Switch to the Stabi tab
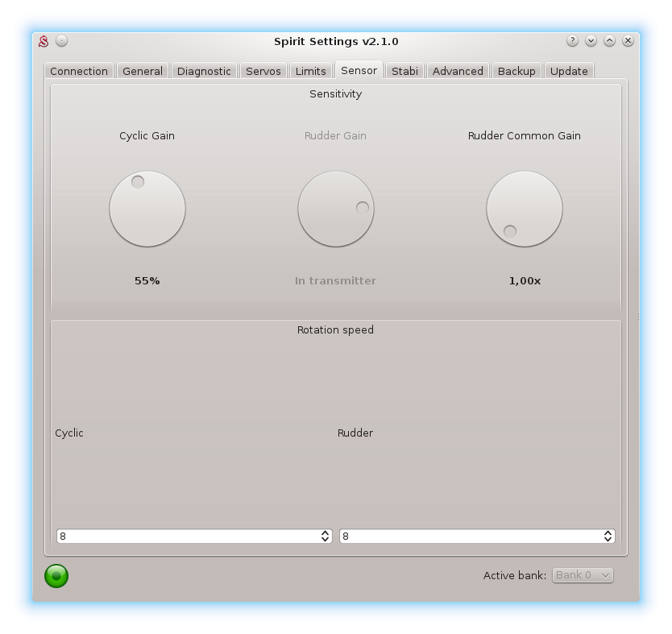Screen dimensions: 672x634 click(x=404, y=71)
